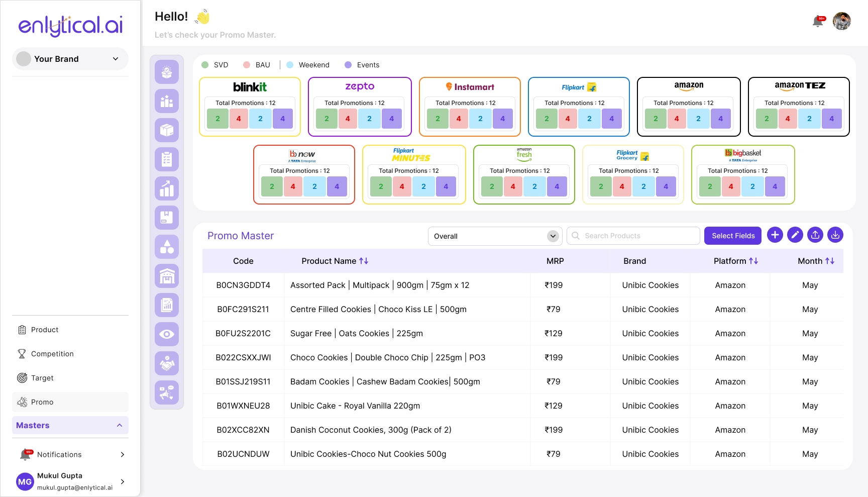Click the Search Products field

pyautogui.click(x=633, y=236)
